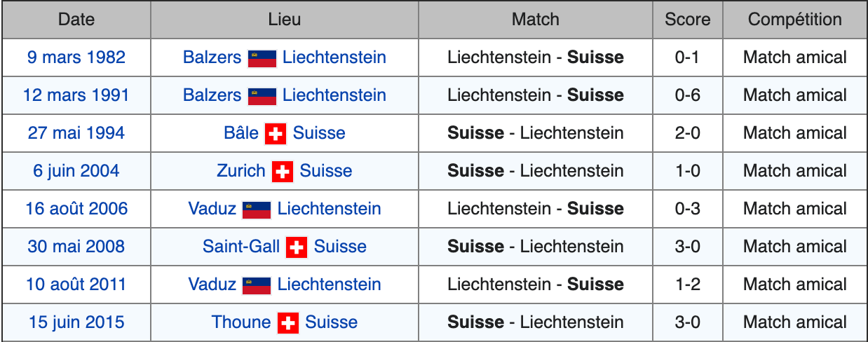Click the Swiss flag next to Thoune
Viewport: 868px width, 342px height.
point(288,323)
